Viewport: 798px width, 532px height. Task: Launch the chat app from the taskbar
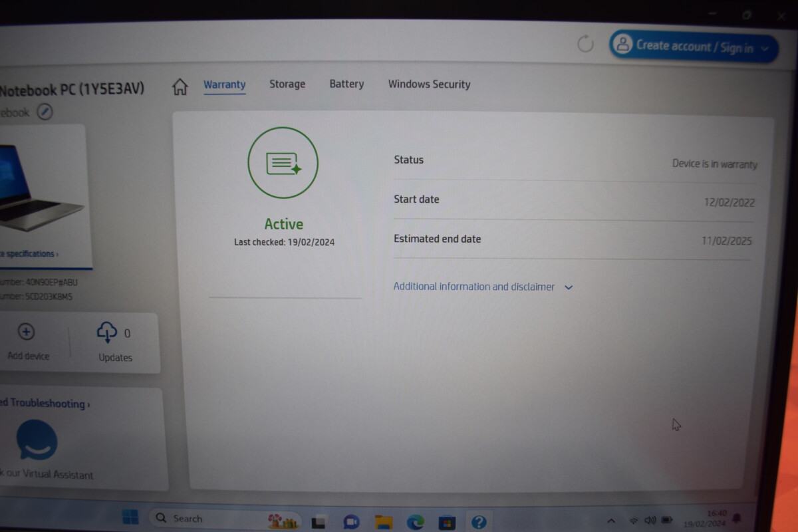[x=351, y=522]
